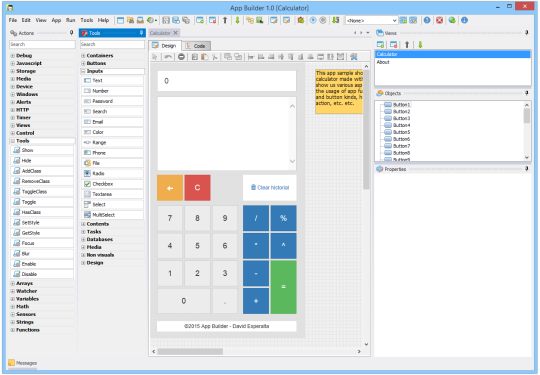Viewport: 540px width, 375px height.
Task: Click the green equals button
Action: 283,287
